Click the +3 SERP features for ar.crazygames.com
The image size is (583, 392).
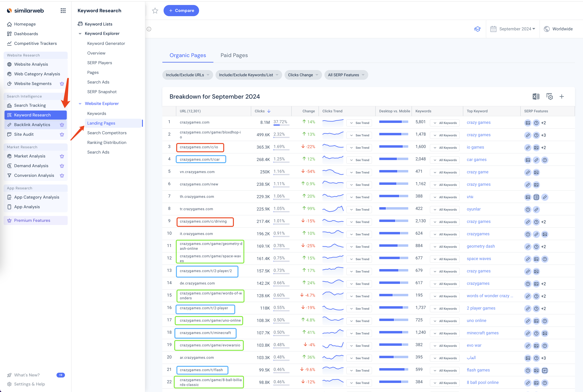pyautogui.click(x=543, y=358)
